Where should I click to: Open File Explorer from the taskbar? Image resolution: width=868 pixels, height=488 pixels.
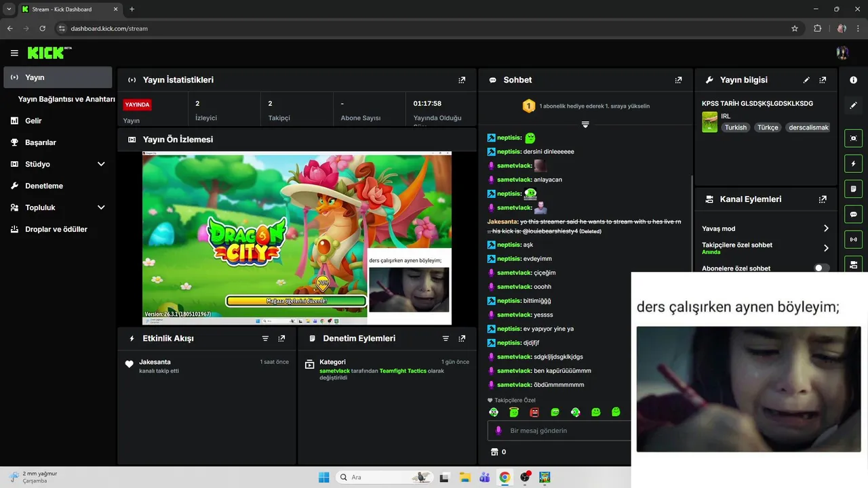pyautogui.click(x=465, y=477)
